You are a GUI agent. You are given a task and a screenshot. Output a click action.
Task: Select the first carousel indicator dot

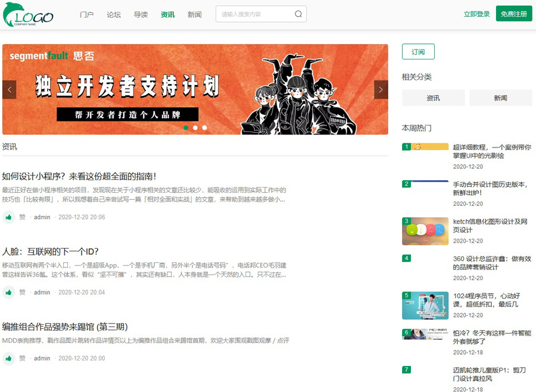point(186,128)
